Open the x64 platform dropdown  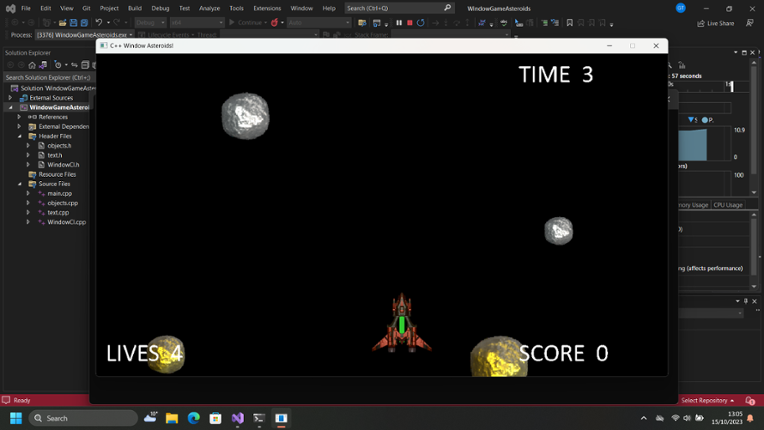[197, 22]
